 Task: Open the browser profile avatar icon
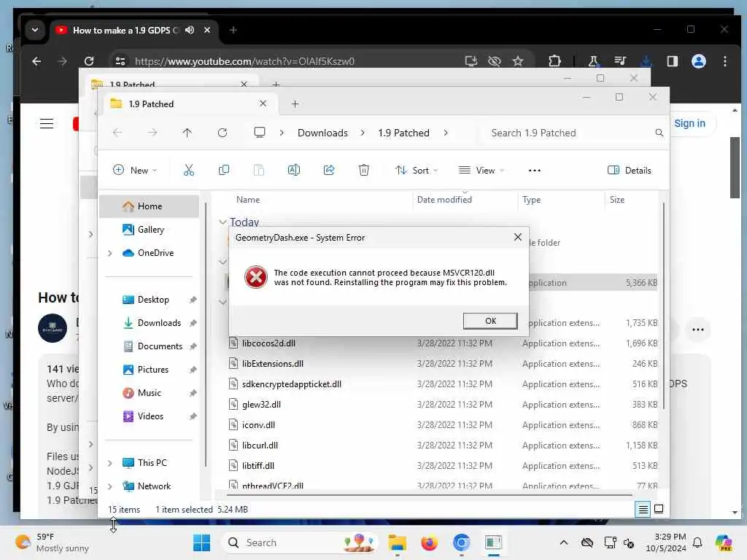point(698,61)
